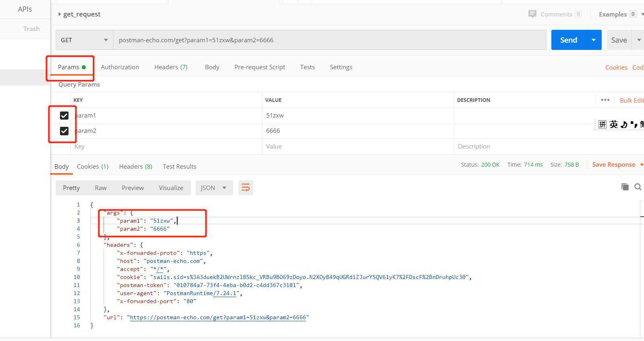Screen dimensions: 644x341
Task: Click the Save button
Action: click(619, 40)
